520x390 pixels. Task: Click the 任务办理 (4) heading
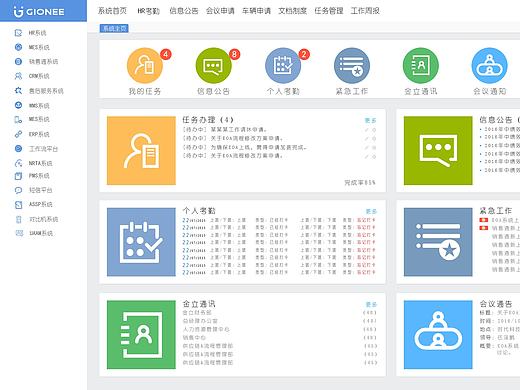coord(208,120)
